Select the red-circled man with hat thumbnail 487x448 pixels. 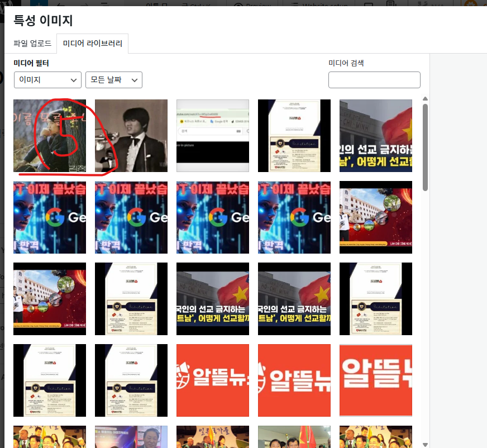(50, 136)
